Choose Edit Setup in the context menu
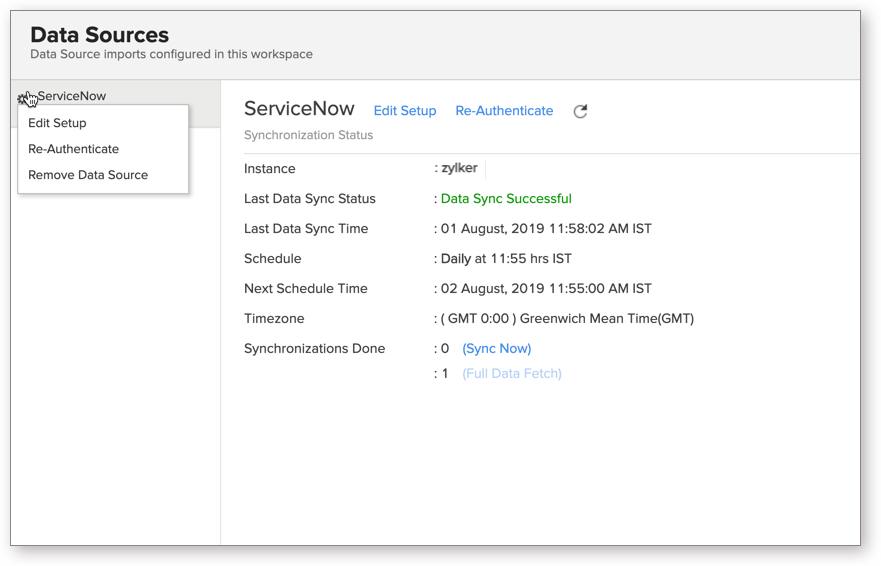The width and height of the screenshot is (881, 566). (x=57, y=123)
